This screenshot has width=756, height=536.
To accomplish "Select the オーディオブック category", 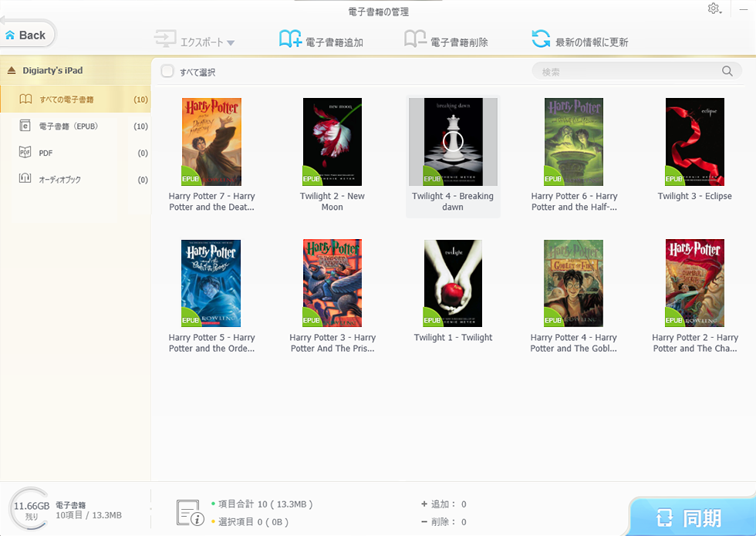I will coord(76,179).
